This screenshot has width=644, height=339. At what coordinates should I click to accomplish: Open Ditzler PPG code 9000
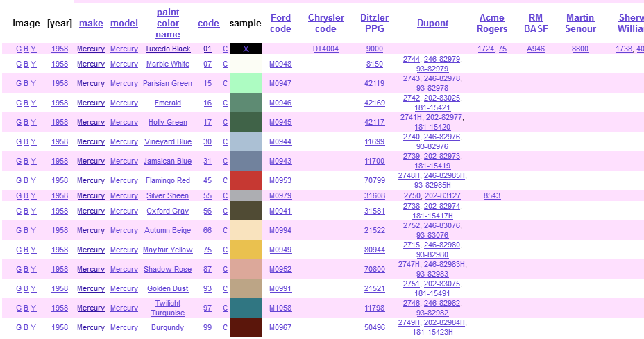[x=375, y=49]
